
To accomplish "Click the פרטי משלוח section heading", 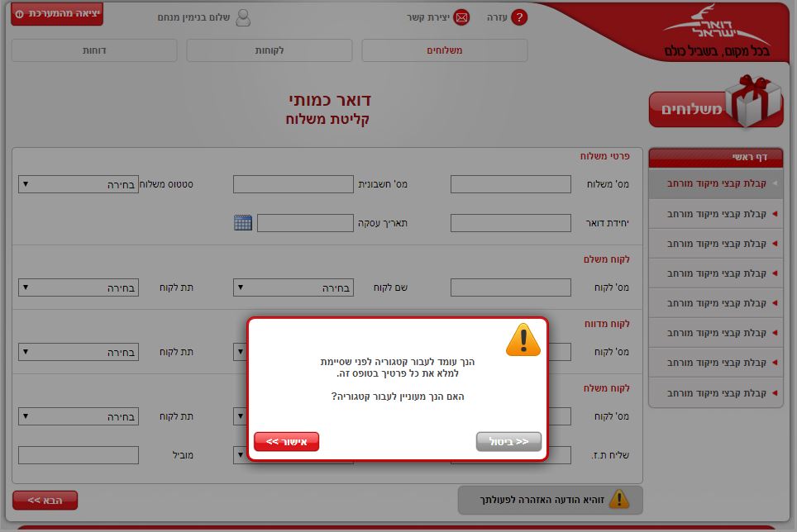I will point(605,156).
